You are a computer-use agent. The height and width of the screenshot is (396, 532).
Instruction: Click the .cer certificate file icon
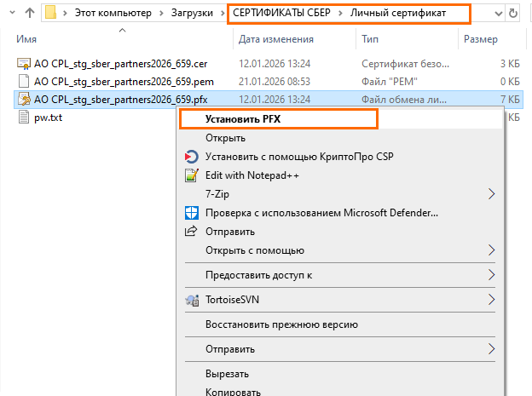(24, 63)
